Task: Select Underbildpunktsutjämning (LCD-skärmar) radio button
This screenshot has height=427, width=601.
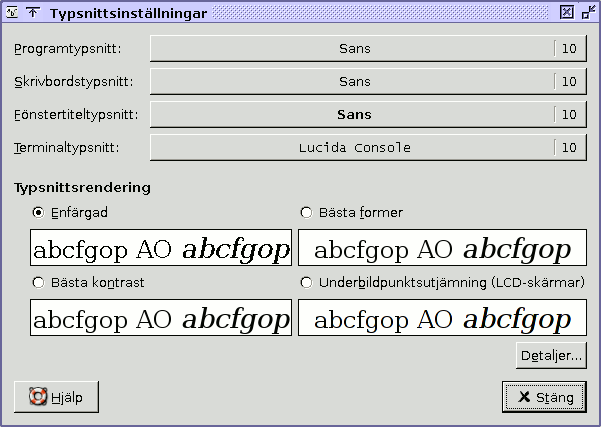Action: coord(306,283)
